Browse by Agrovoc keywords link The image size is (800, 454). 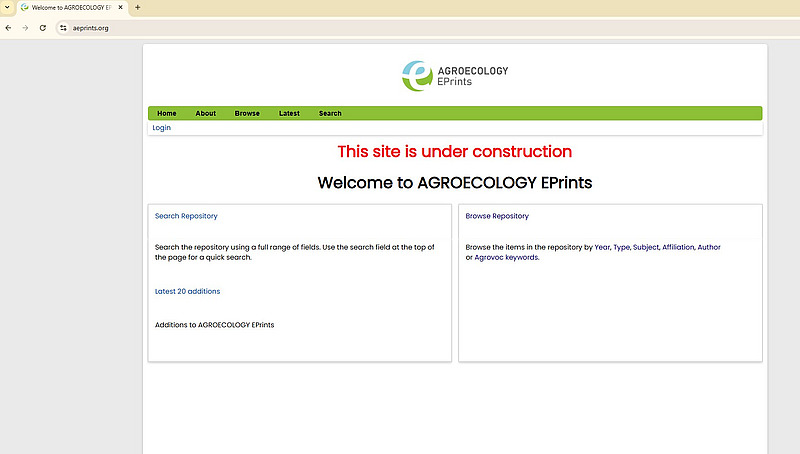pos(506,257)
